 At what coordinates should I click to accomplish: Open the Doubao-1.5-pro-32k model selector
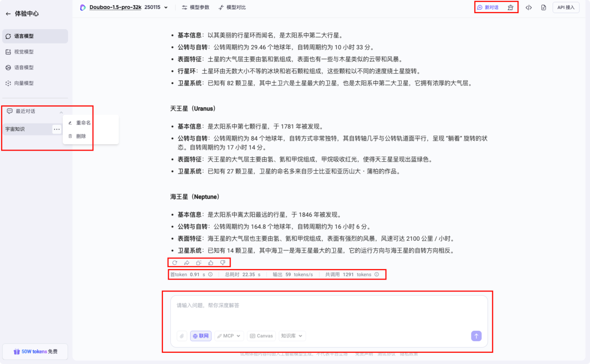pyautogui.click(x=124, y=7)
